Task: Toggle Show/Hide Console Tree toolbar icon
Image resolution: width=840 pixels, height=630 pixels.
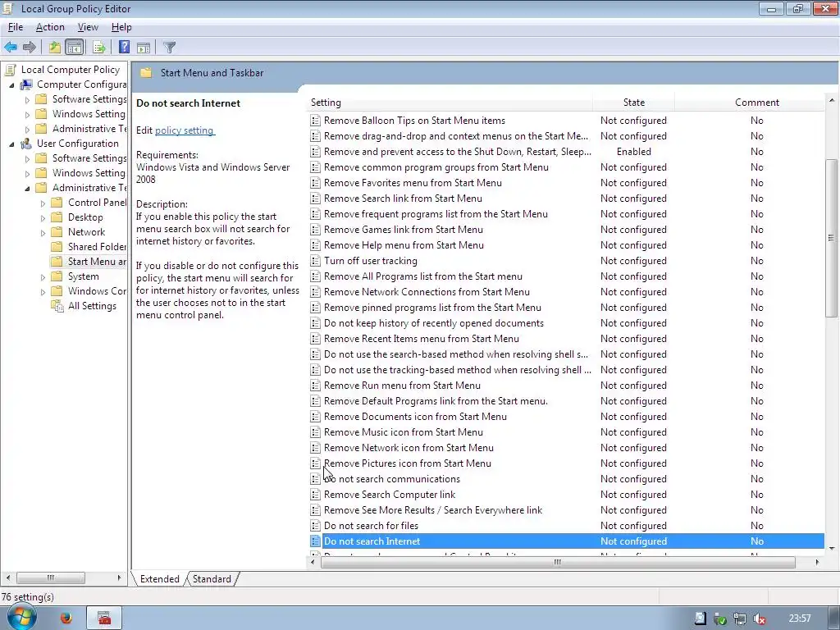Action: [75, 47]
